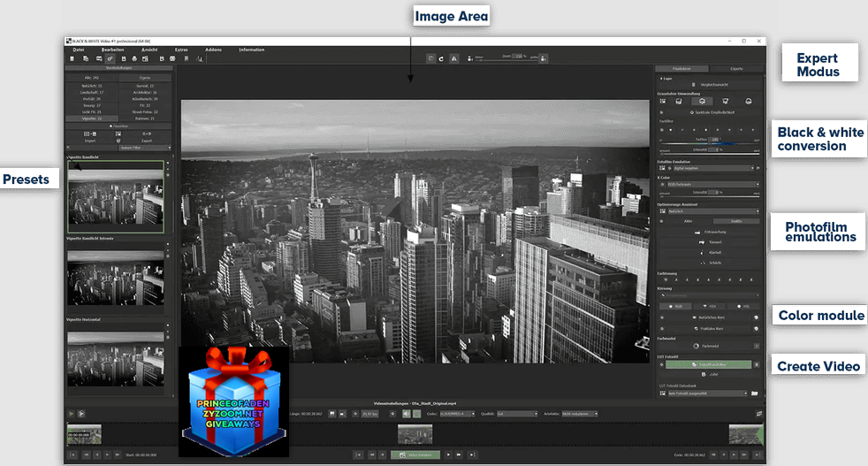Click the Export presets icon
This screenshot has height=466, width=868.
click(147, 134)
